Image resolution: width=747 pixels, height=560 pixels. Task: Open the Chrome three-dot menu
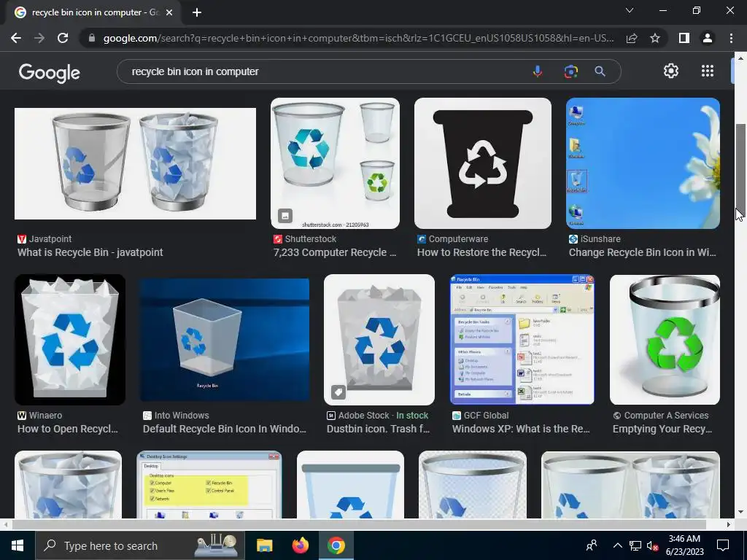731,38
